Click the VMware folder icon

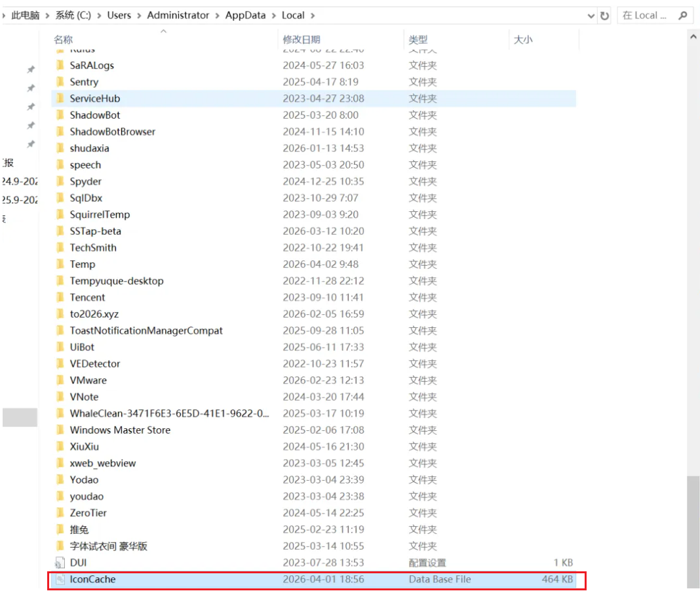click(x=60, y=380)
